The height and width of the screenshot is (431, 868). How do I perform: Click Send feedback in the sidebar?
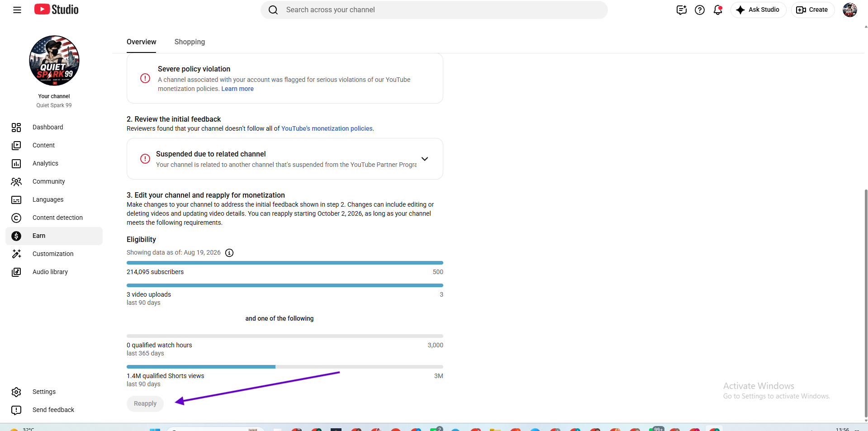[54, 410]
